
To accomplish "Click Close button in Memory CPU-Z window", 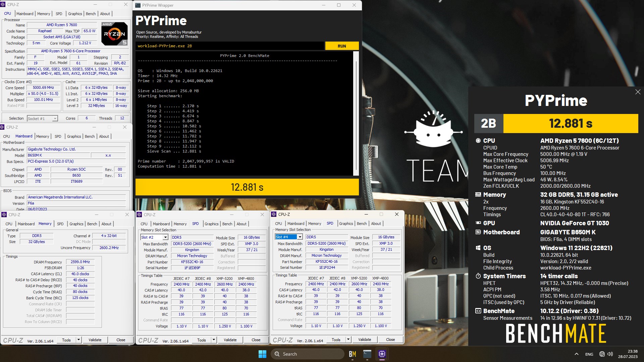I will (x=121, y=340).
